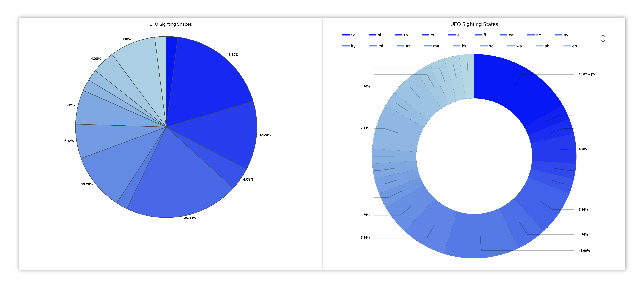Toggle the tx legend entry
Viewport: 644px width, 290px height.
coord(348,35)
